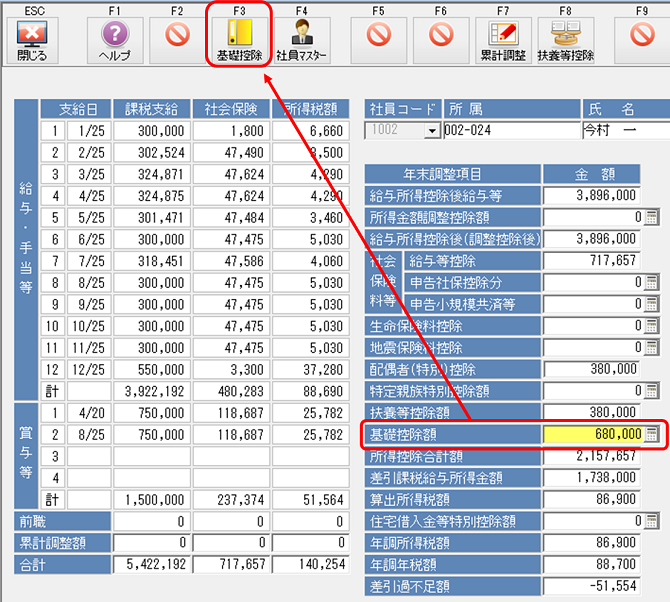Viewport: 670px width, 602px height.
Task: Open 社員マスター employee master
Action: tap(301, 37)
